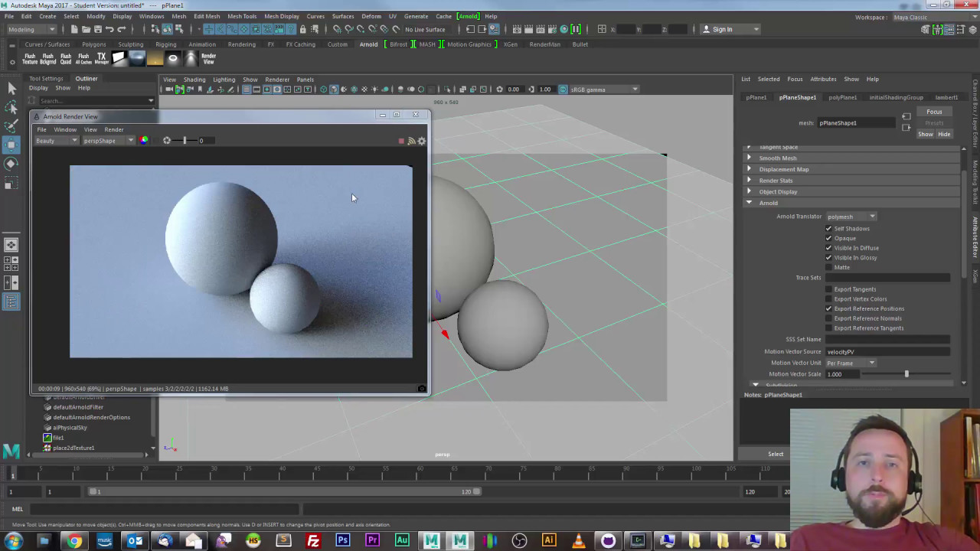Image resolution: width=980 pixels, height=551 pixels.
Task: Uncheck the Export Reference Positions checkbox
Action: click(828, 308)
